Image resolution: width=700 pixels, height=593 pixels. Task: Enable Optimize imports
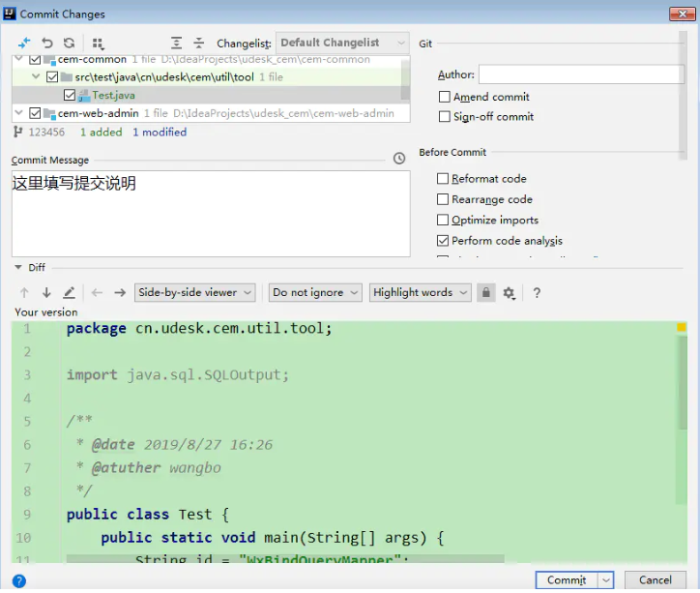[443, 220]
